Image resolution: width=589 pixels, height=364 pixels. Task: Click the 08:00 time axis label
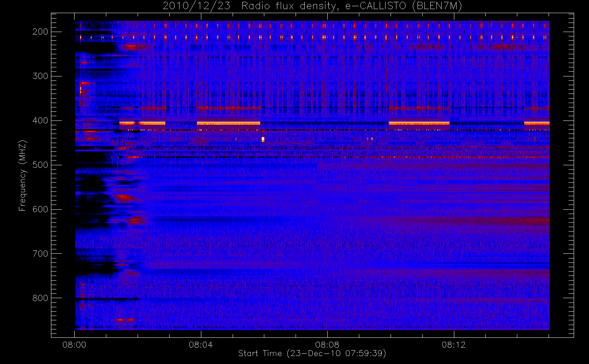coord(74,345)
